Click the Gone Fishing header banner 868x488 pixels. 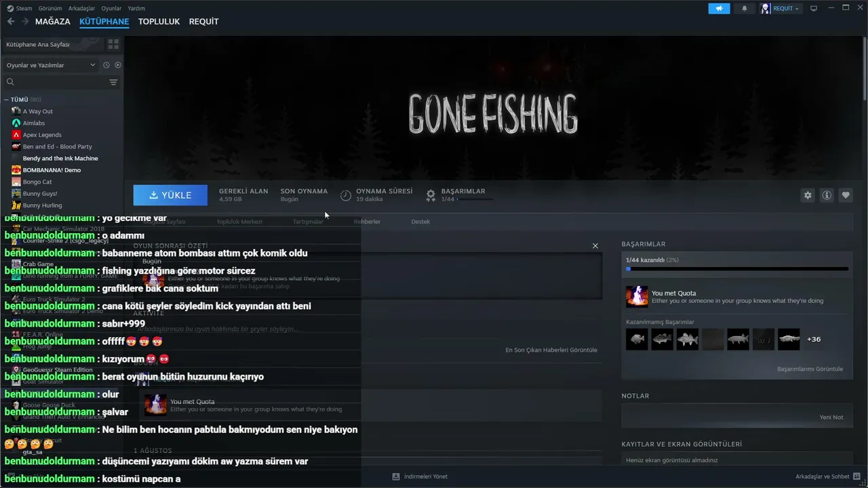[x=493, y=108]
